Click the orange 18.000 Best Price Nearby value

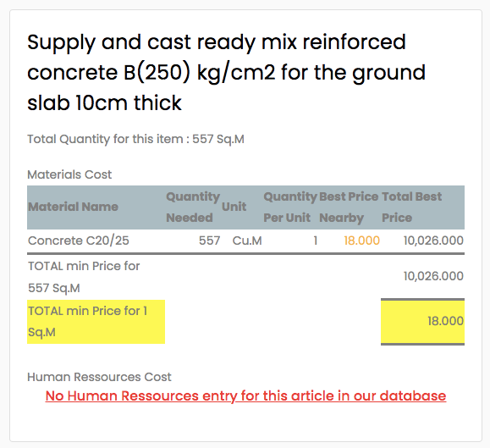(x=362, y=241)
